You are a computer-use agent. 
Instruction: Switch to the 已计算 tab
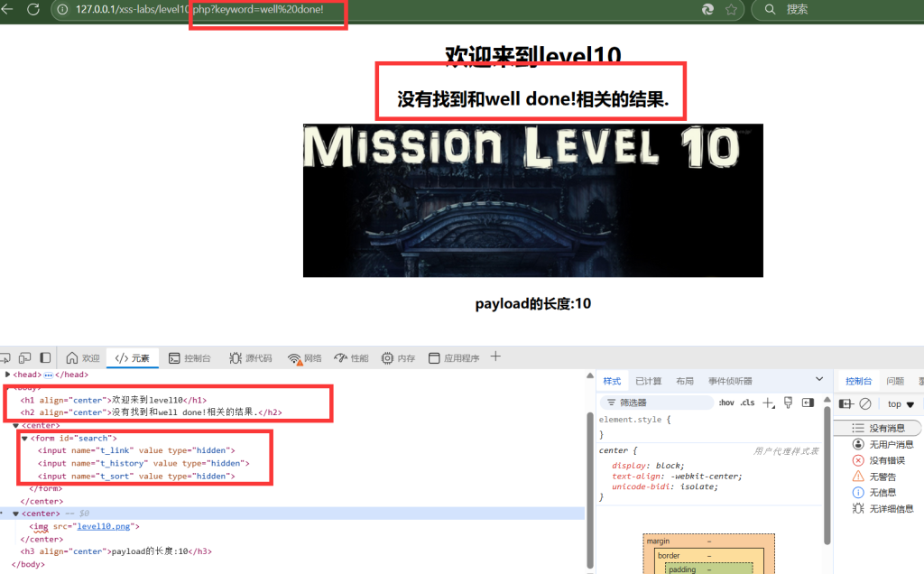[648, 381]
